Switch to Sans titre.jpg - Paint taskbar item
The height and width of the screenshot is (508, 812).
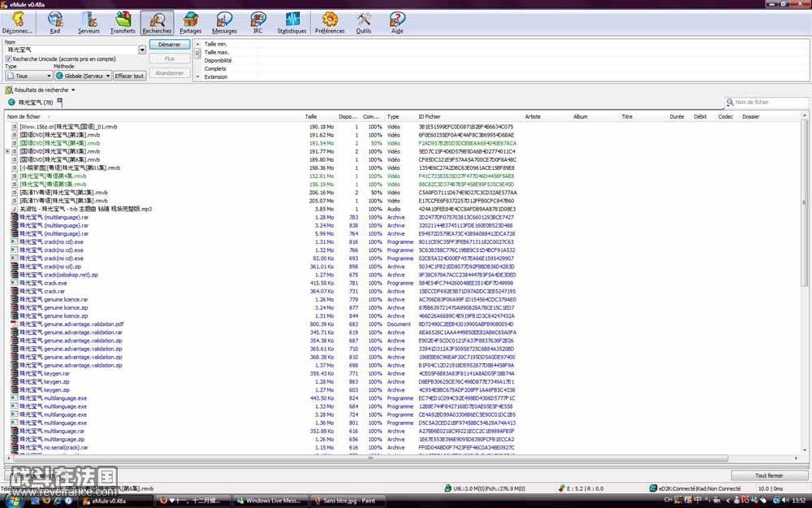(x=347, y=501)
